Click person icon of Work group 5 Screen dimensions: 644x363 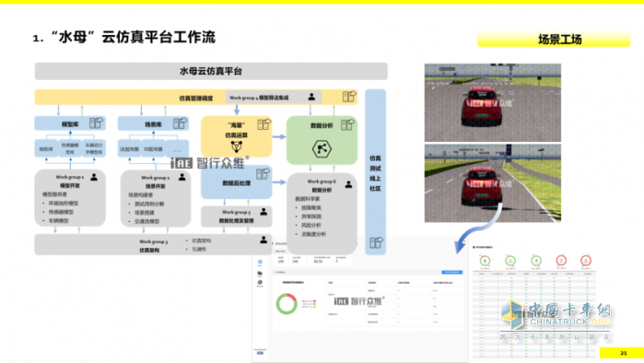click(263, 212)
